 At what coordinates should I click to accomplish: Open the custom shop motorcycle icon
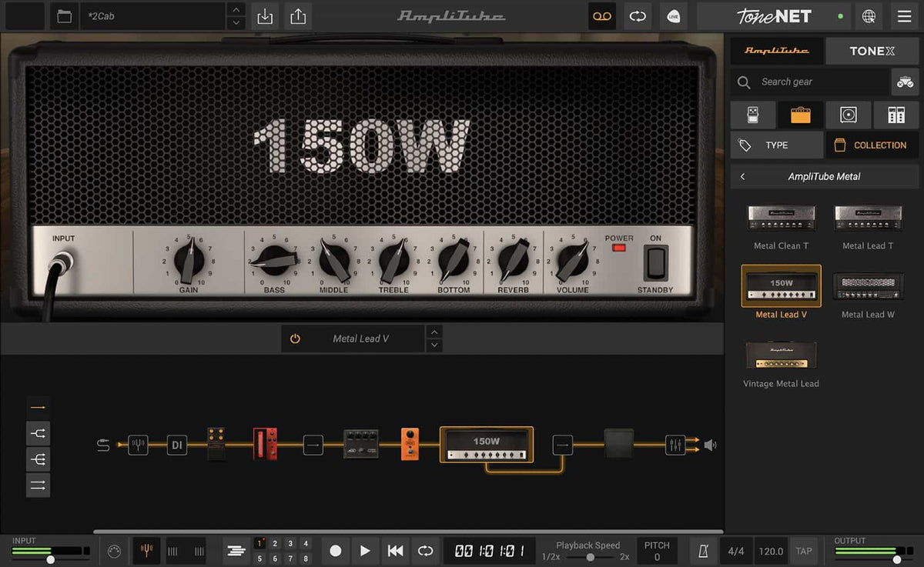click(904, 82)
